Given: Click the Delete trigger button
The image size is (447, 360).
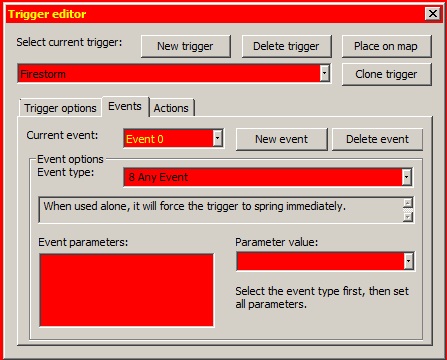Looking at the screenshot, I should [286, 46].
